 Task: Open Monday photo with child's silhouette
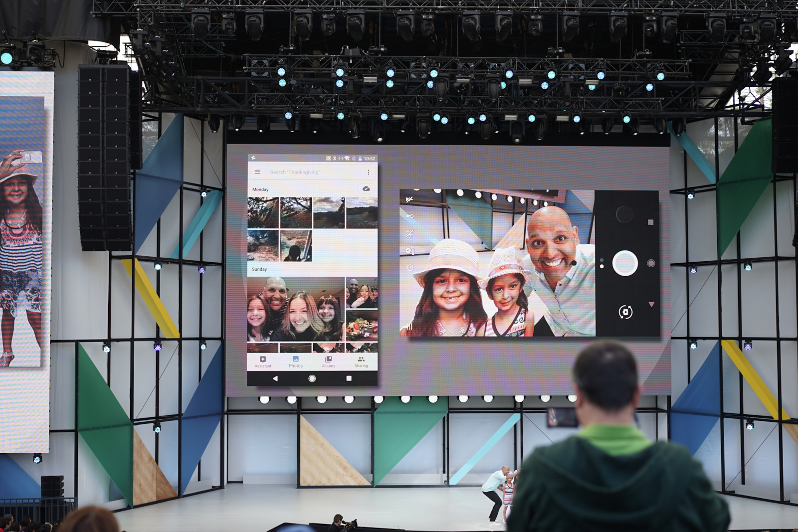pyautogui.click(x=296, y=245)
